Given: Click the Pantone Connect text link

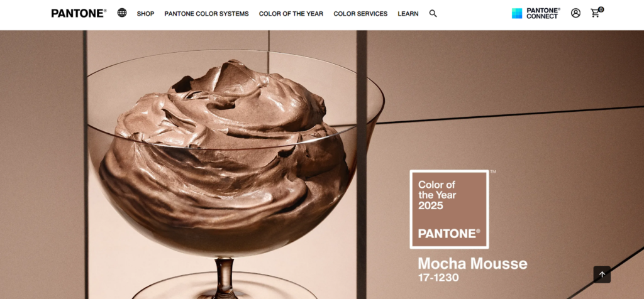Looking at the screenshot, I should (x=543, y=14).
